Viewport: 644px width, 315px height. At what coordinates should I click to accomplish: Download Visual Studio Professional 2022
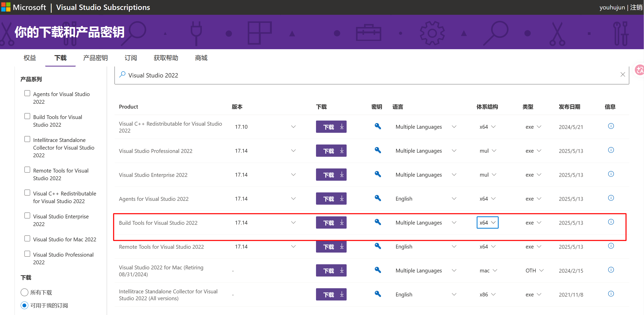331,151
